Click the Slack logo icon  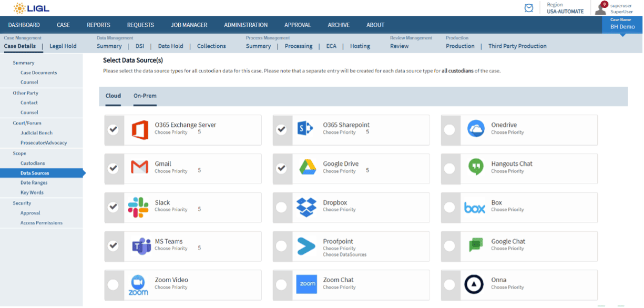pyautogui.click(x=138, y=207)
